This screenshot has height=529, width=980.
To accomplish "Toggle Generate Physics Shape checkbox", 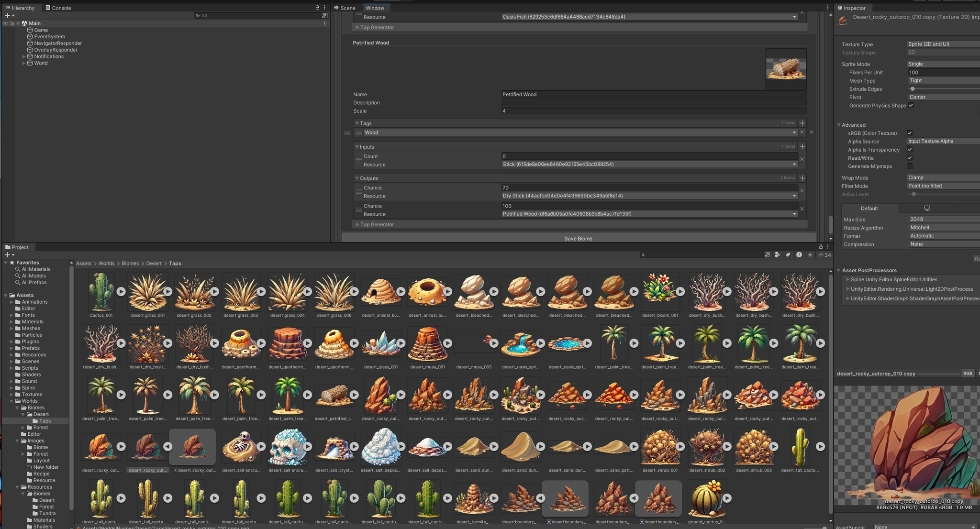I will tap(911, 106).
